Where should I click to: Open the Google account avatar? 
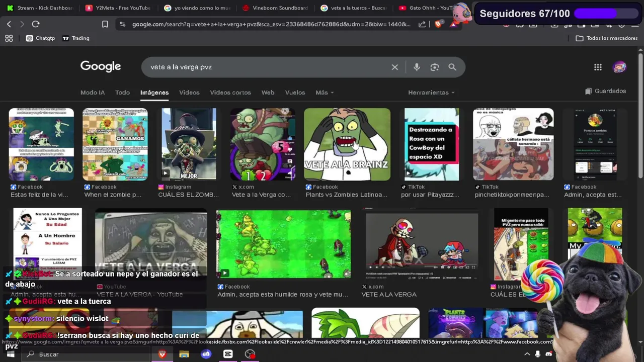[619, 67]
